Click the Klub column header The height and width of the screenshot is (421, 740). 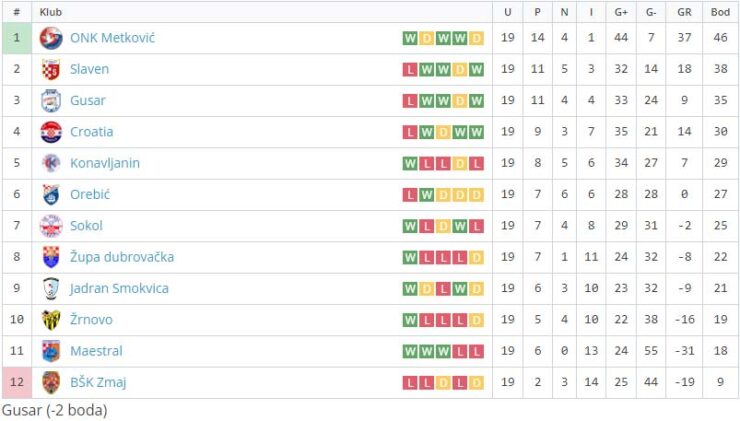click(x=50, y=12)
